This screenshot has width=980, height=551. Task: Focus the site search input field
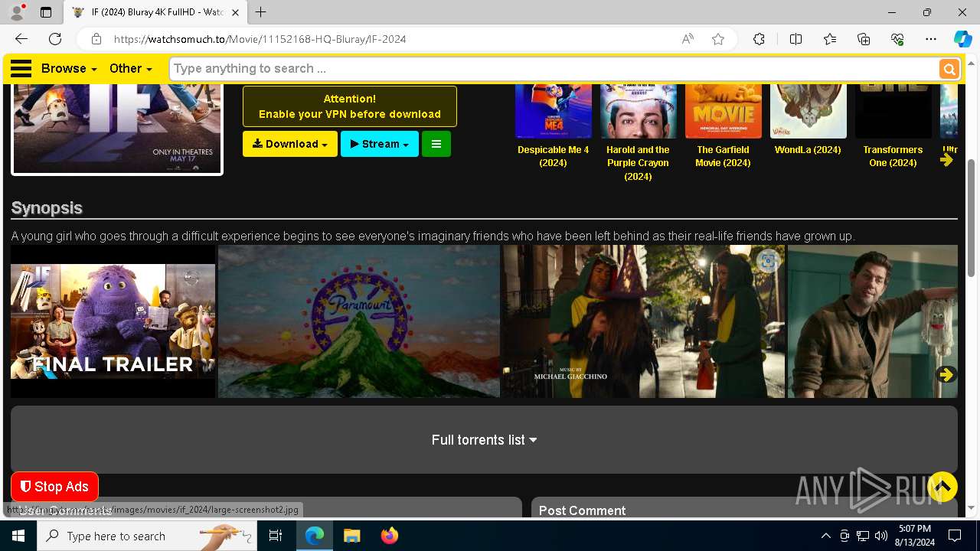point(554,69)
